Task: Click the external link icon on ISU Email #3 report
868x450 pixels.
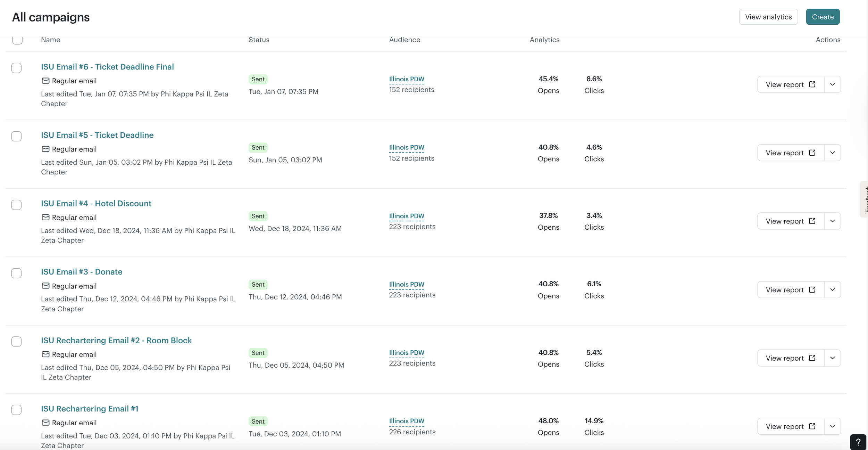Action: click(812, 289)
